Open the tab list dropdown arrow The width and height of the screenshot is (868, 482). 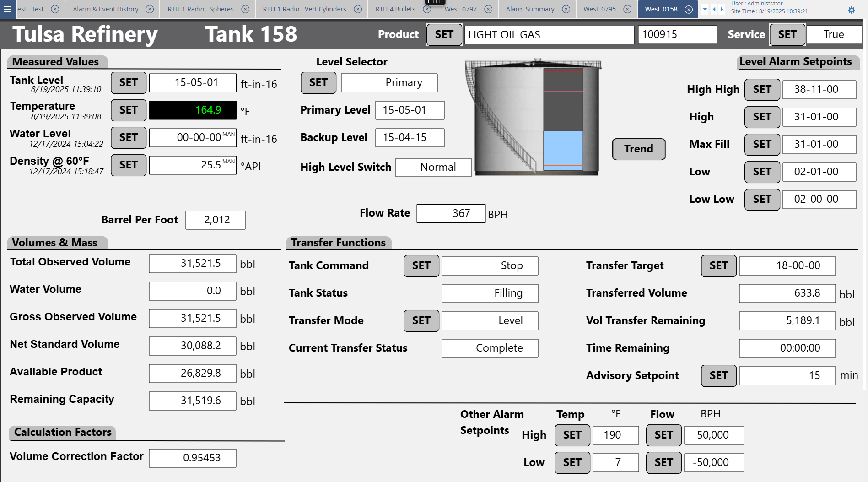pyautogui.click(x=705, y=9)
